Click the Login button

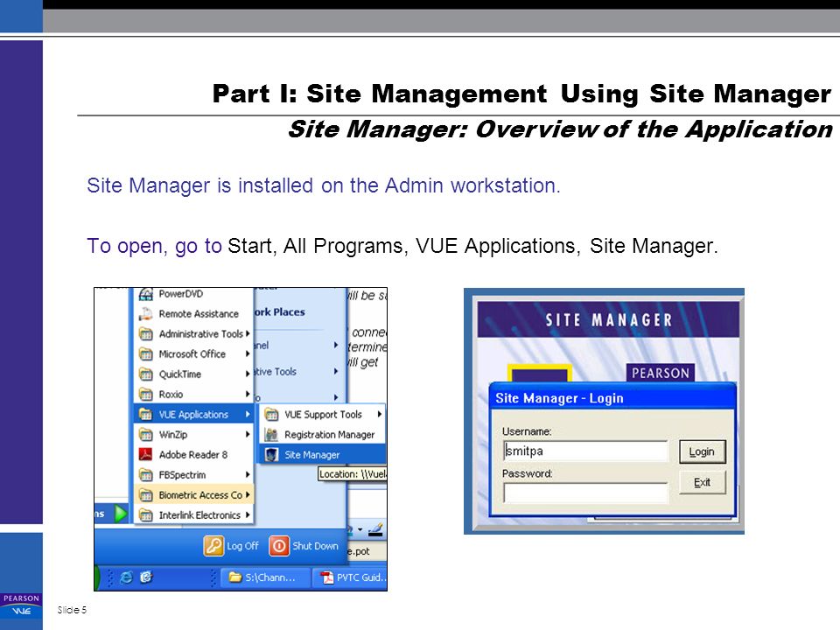703,451
